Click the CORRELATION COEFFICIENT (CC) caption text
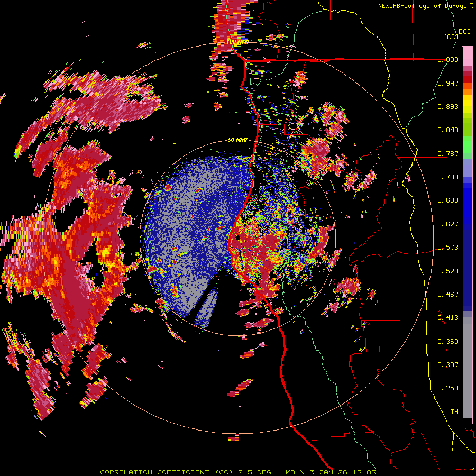 (x=167, y=472)
